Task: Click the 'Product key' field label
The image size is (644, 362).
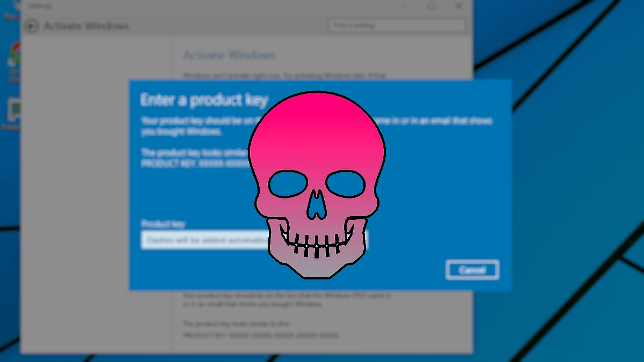Action: coord(163,224)
